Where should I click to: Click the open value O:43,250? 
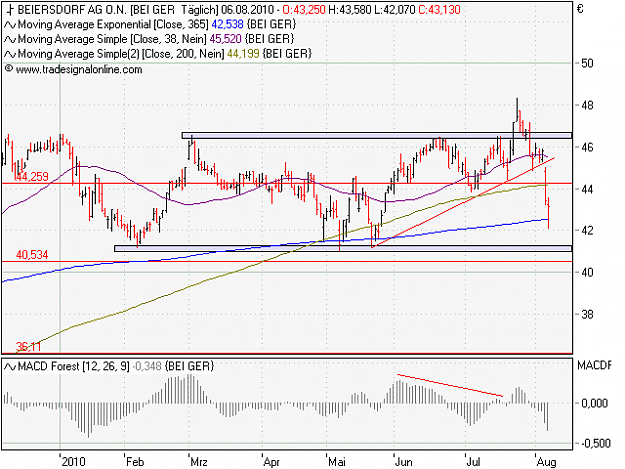click(304, 10)
